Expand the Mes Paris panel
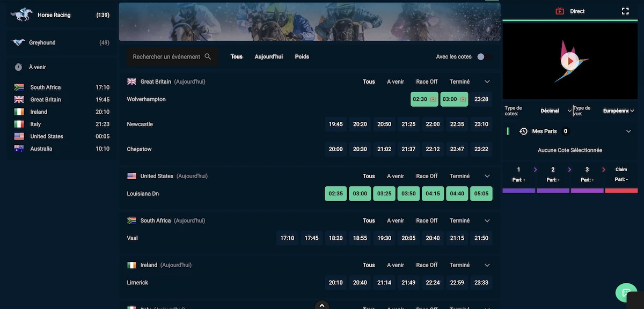Viewport: 644px width, 309px height. (x=628, y=131)
